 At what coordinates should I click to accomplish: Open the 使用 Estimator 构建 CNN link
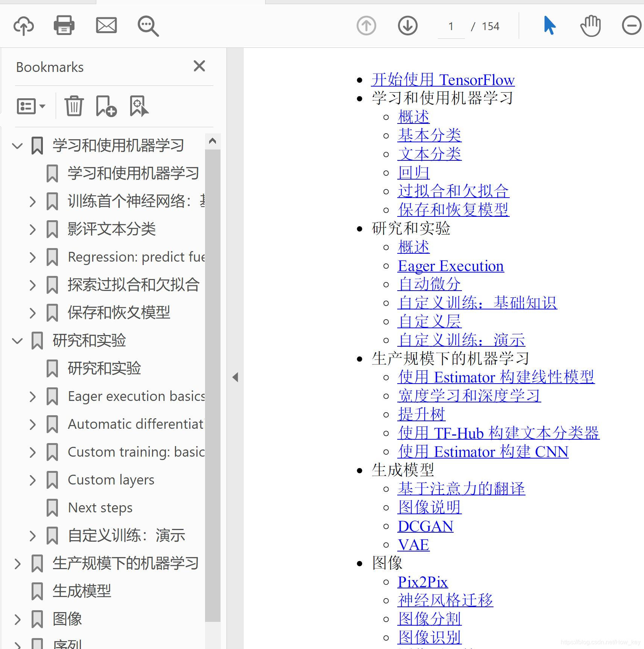[x=483, y=452]
